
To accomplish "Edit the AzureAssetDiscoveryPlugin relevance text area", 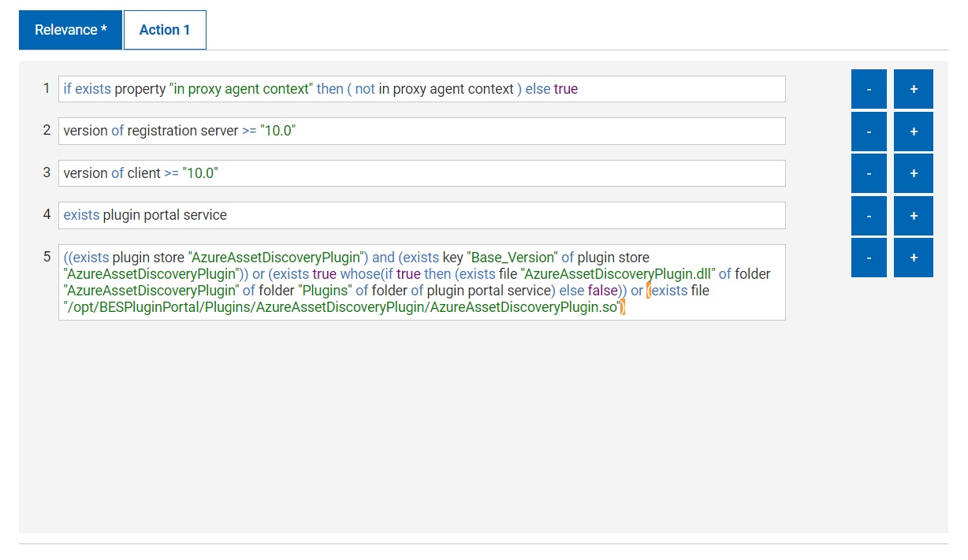I will pyautogui.click(x=422, y=282).
